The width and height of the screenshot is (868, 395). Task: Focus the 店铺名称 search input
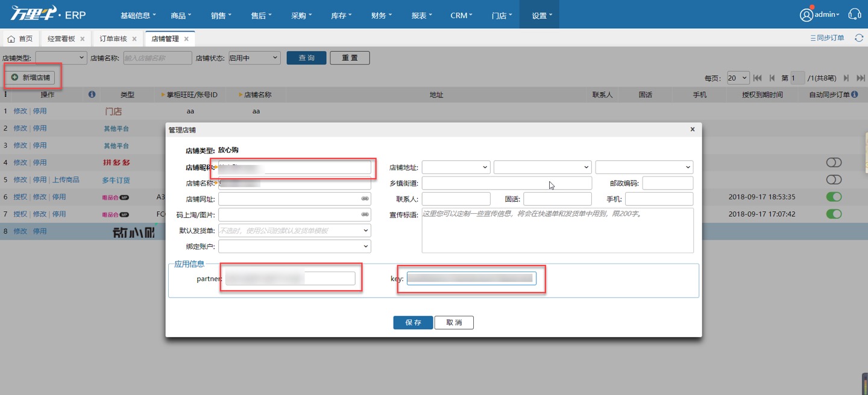pyautogui.click(x=157, y=58)
